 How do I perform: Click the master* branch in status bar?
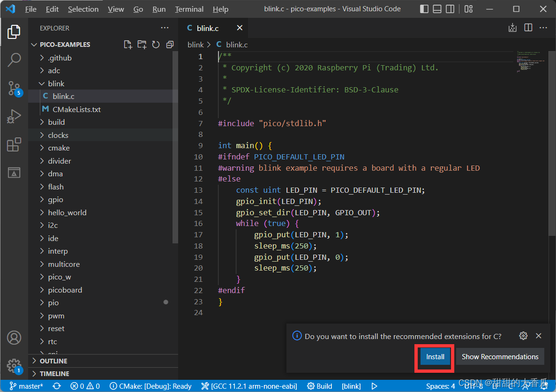(26, 386)
